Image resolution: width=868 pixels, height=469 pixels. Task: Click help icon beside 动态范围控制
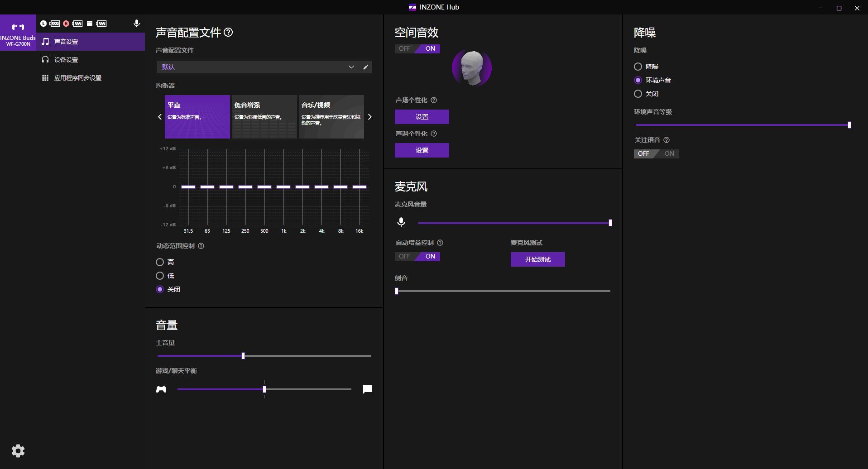201,246
